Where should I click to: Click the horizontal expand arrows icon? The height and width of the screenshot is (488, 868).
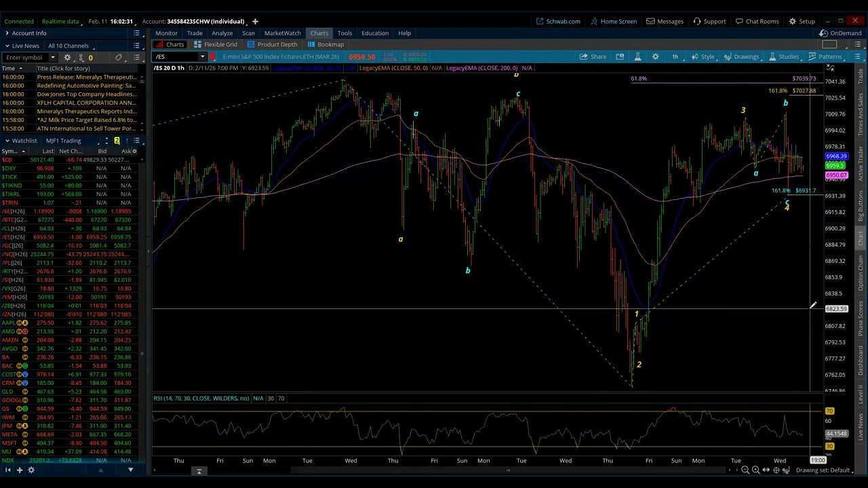[766, 470]
